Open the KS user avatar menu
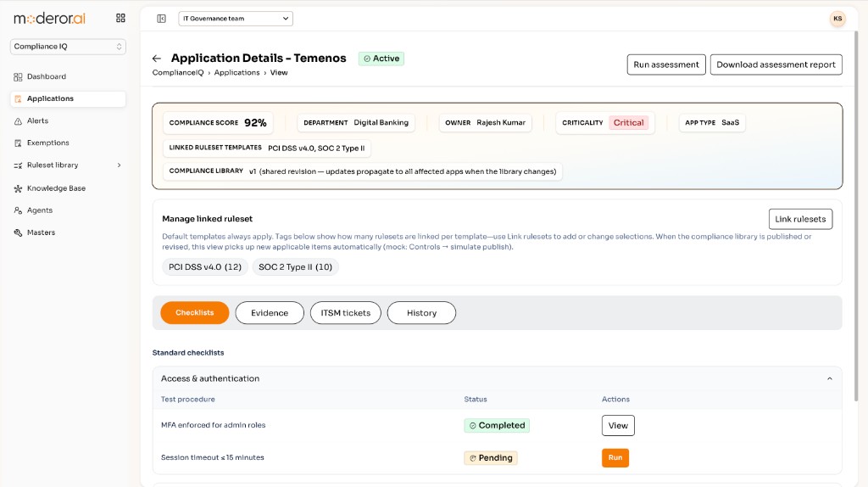This screenshot has width=868, height=487. [837, 19]
